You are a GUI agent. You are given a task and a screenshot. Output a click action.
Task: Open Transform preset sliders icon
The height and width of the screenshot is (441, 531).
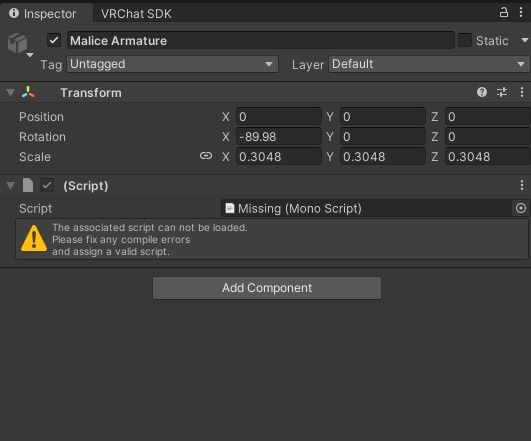pos(502,92)
